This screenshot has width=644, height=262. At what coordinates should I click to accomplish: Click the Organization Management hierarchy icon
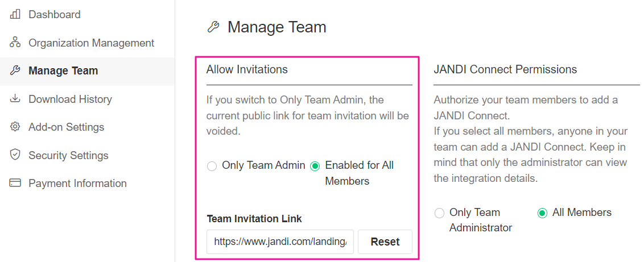pos(15,42)
